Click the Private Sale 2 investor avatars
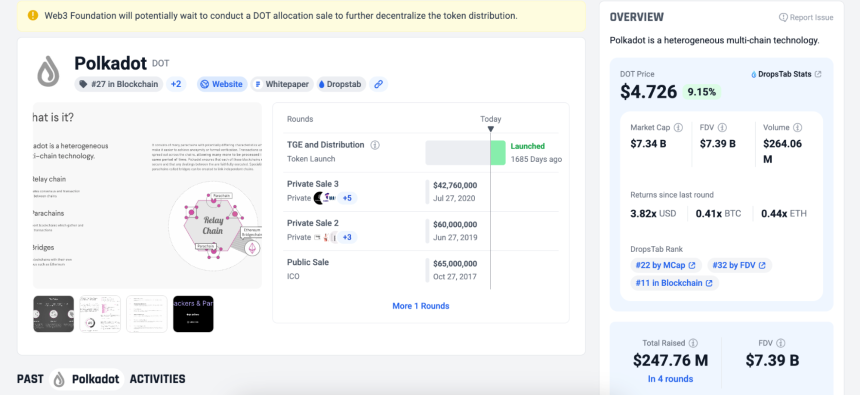Viewport: 860px width, 395px height. 324,238
